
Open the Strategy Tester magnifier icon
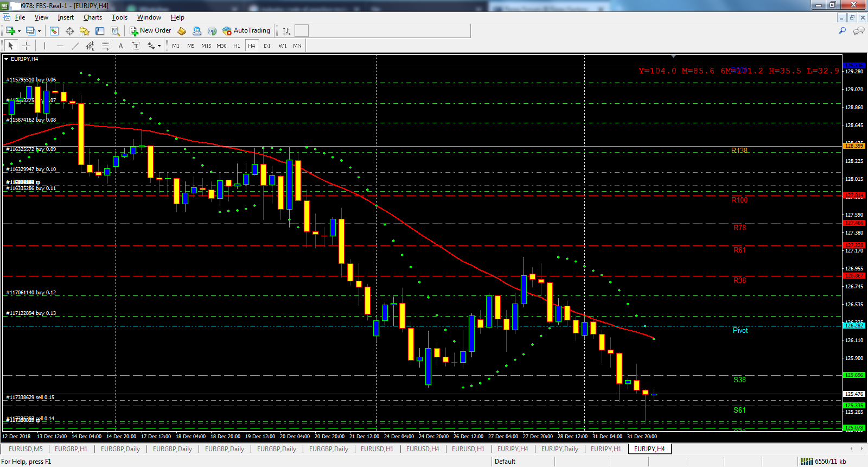tap(115, 31)
